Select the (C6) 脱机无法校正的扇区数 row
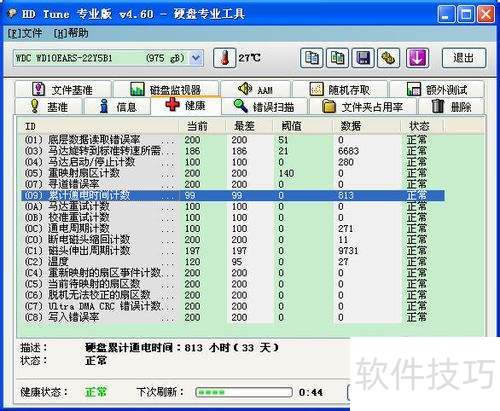Viewport: 500px width, 411px height. coord(233,295)
